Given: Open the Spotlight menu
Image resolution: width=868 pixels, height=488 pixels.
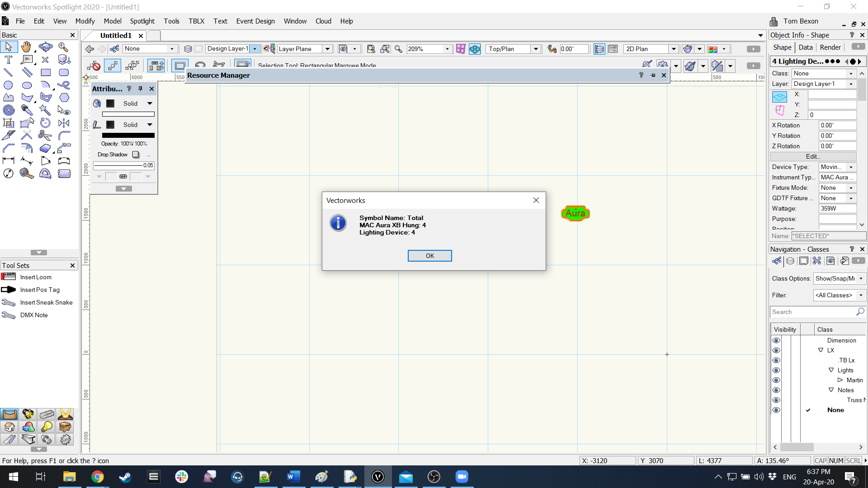Looking at the screenshot, I should coord(142,21).
